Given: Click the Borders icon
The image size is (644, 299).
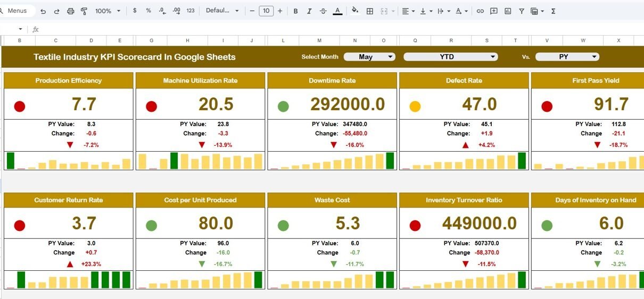Looking at the screenshot, I should [370, 11].
